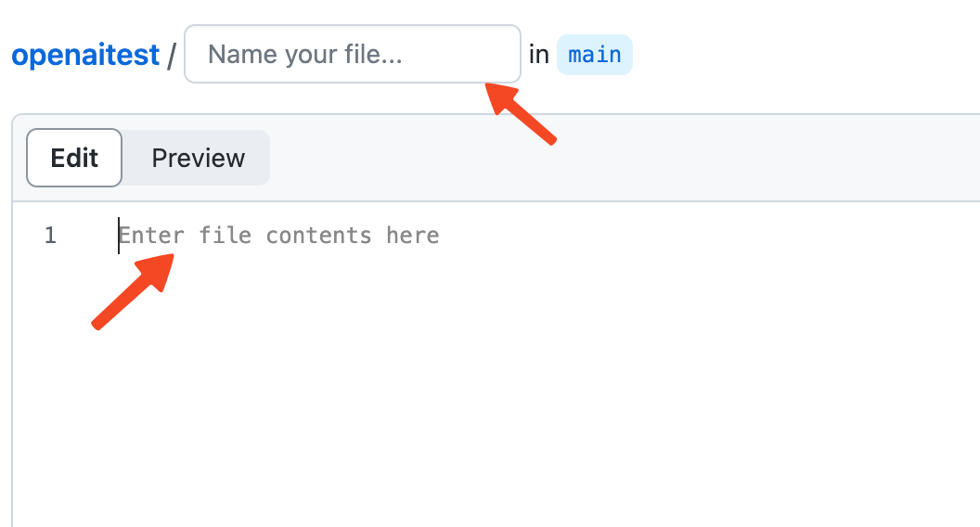Select the main branch label
Image resolution: width=980 pixels, height=527 pixels.
click(594, 55)
